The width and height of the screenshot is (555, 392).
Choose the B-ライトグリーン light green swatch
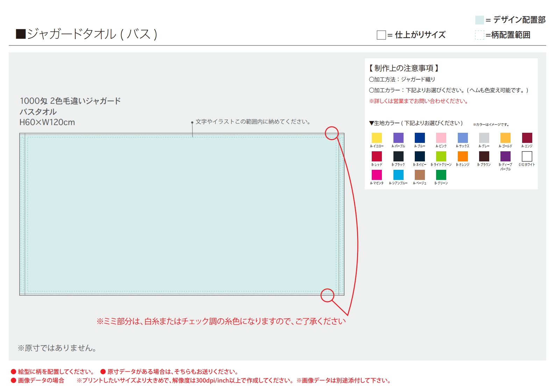[x=441, y=156]
